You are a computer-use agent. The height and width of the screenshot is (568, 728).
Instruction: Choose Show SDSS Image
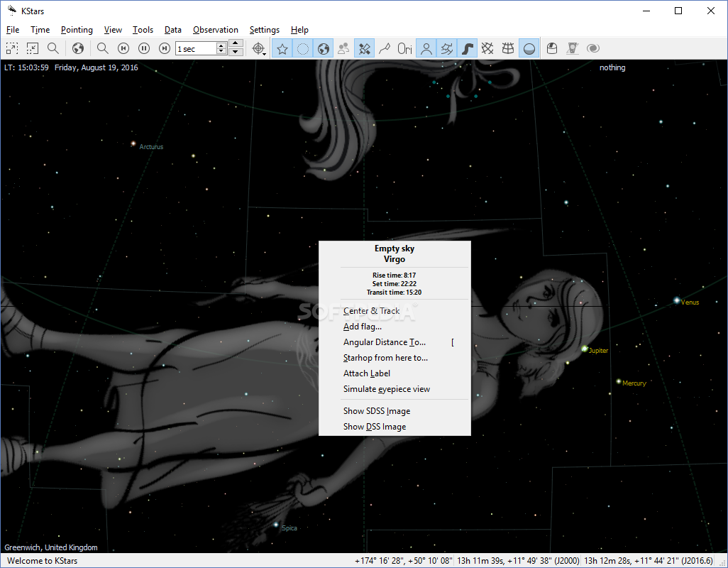point(395,411)
